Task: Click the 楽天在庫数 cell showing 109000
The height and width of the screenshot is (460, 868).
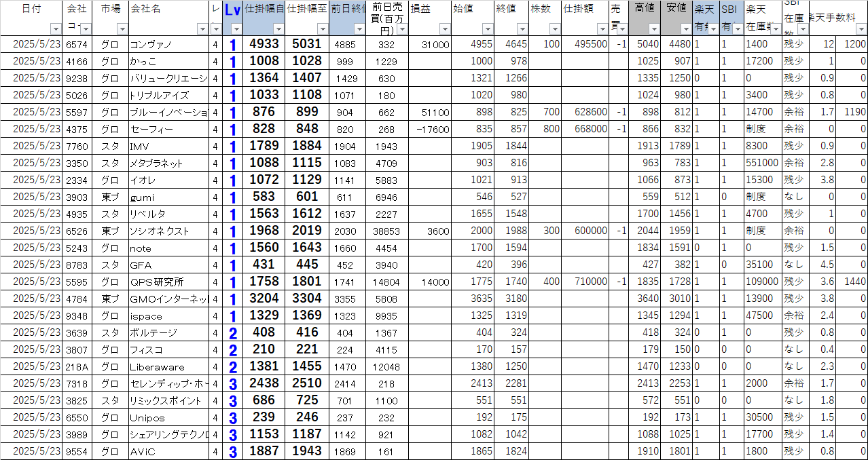Action: [x=763, y=282]
